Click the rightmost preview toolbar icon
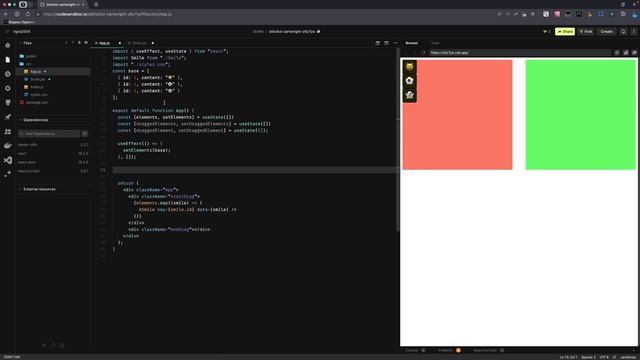The image size is (640, 360). (634, 53)
